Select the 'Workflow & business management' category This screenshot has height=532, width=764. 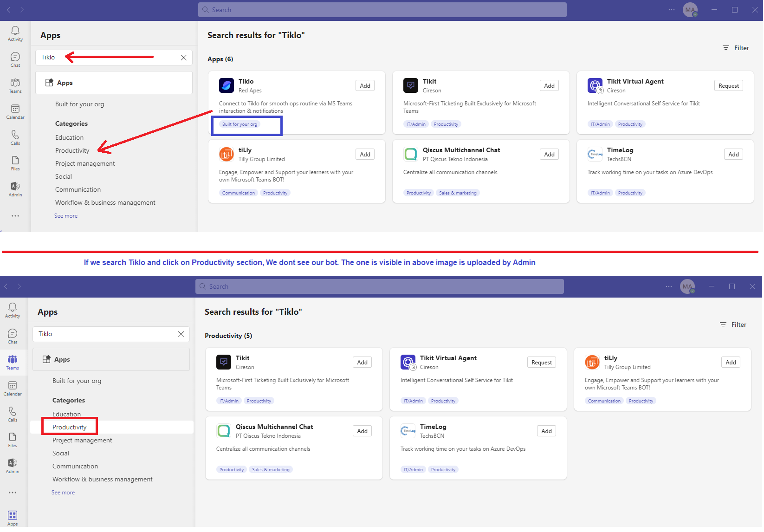coord(104,202)
